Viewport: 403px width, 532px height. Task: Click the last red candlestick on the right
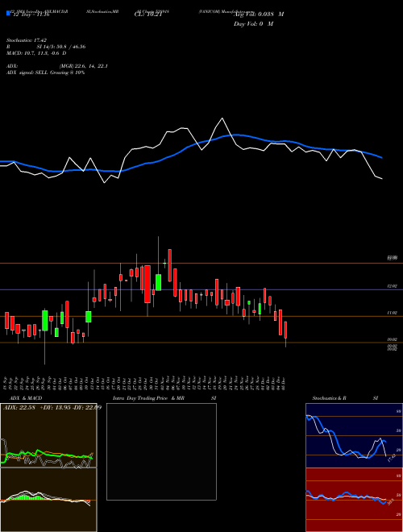pyautogui.click(x=285, y=330)
